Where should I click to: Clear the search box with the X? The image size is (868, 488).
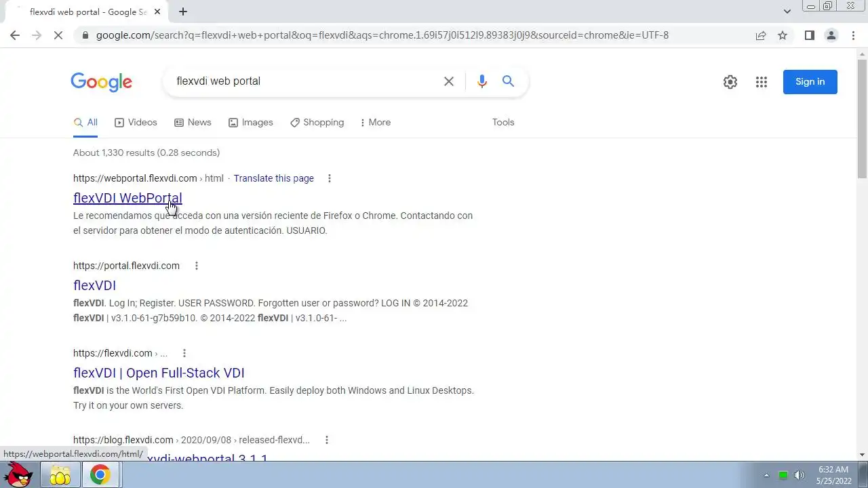point(449,81)
